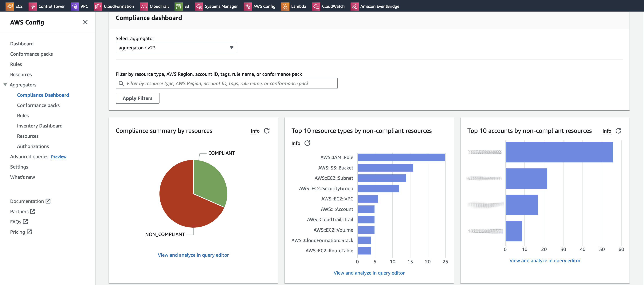Open Inventory Dashboard under Aggregators

(40, 126)
